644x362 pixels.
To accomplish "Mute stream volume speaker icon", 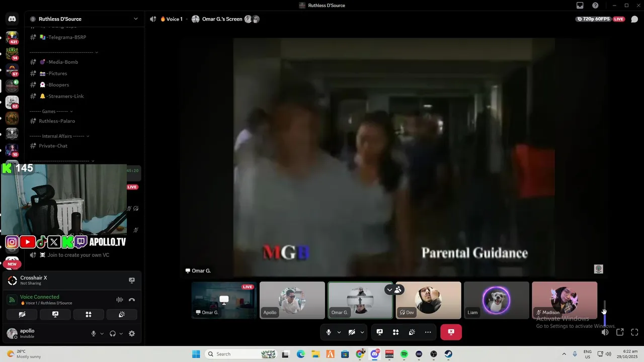I will pos(605,332).
